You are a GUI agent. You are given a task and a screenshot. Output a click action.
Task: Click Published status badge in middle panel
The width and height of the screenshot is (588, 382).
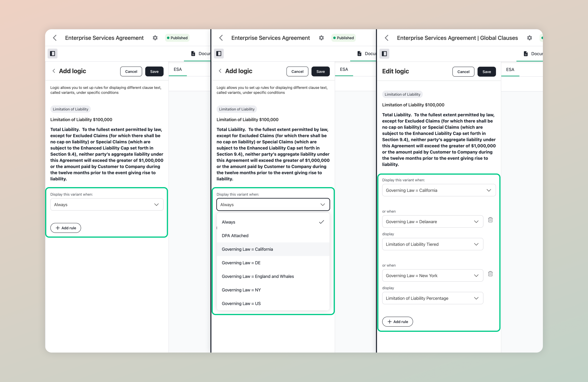click(343, 38)
